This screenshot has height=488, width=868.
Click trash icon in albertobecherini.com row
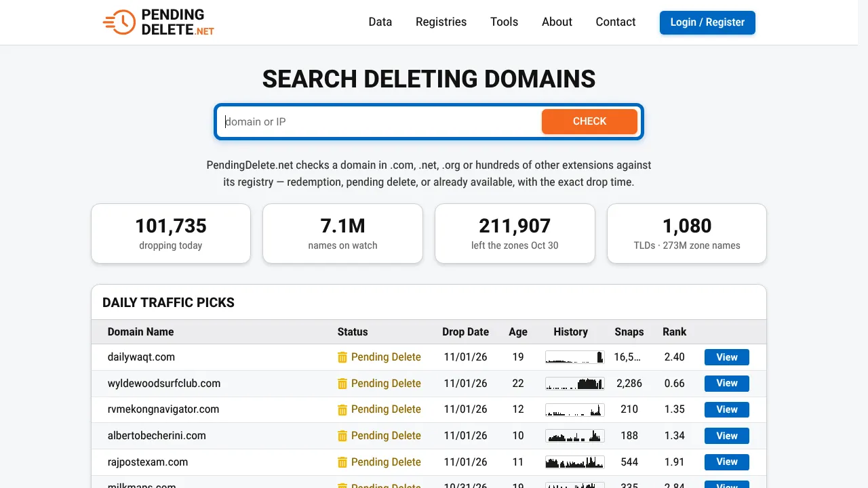point(342,436)
